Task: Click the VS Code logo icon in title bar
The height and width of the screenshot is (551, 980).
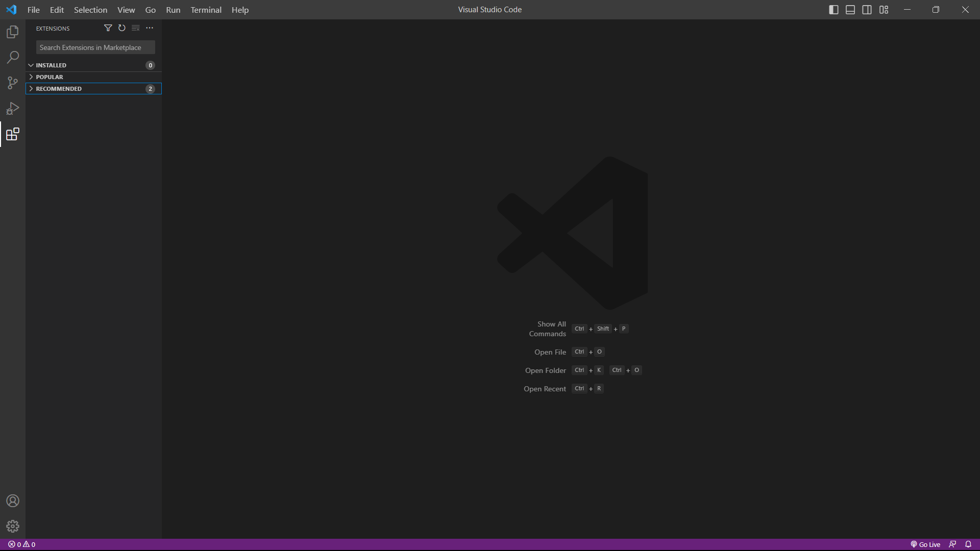Action: point(11,10)
